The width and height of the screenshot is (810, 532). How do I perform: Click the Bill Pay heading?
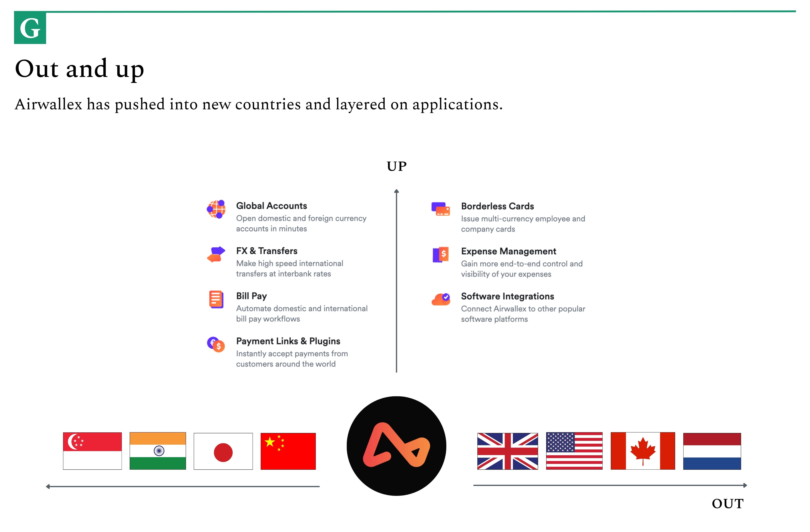251,296
